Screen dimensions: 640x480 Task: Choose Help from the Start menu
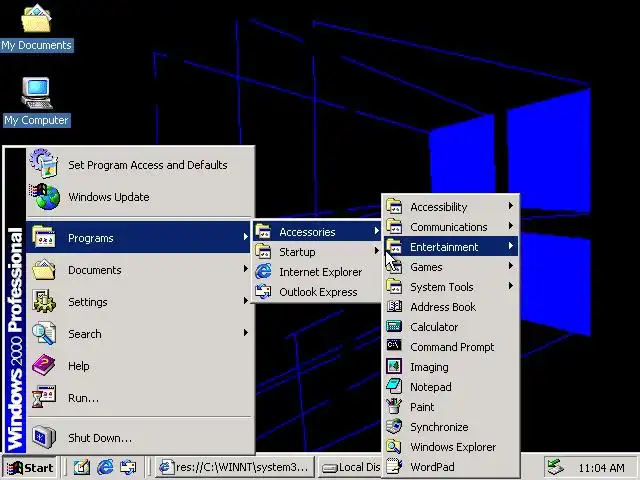(139, 365)
